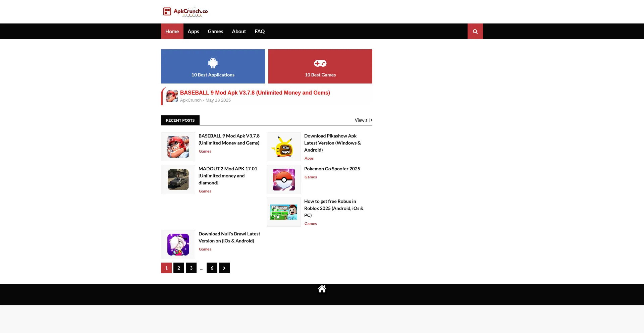
Task: Open the Games menu item
Action: (x=215, y=31)
